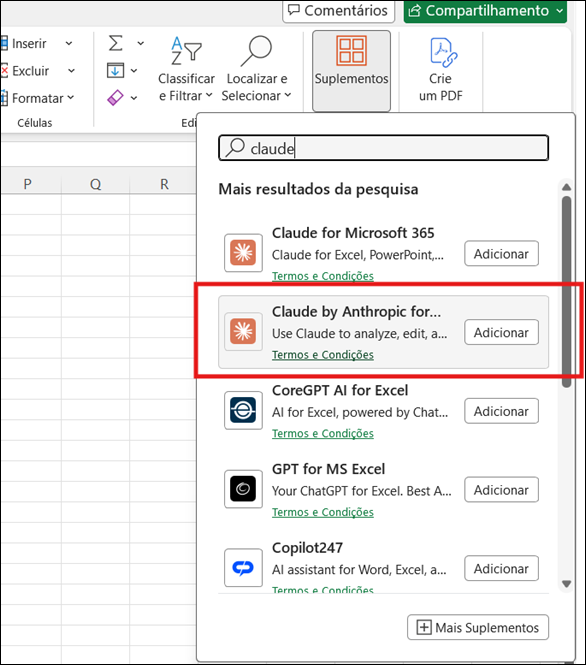This screenshot has width=586, height=665.
Task: Click the AI for Excel, powered by Chat description
Action: (x=360, y=412)
